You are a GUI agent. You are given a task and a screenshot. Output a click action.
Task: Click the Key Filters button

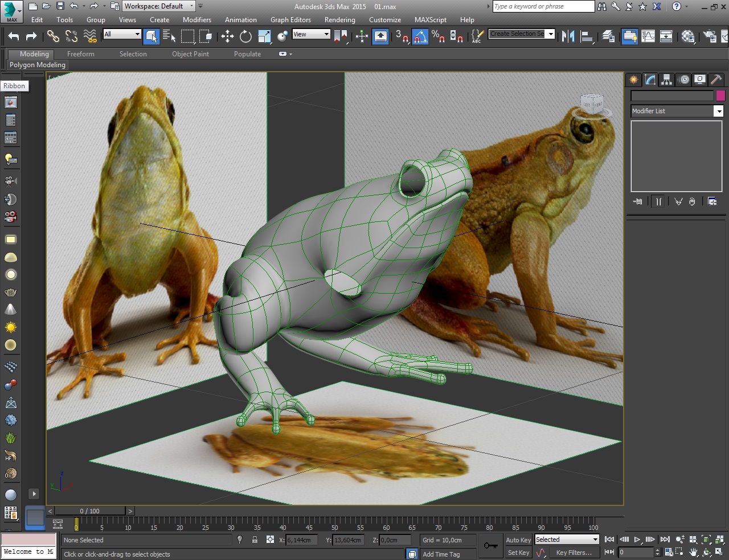point(574,553)
